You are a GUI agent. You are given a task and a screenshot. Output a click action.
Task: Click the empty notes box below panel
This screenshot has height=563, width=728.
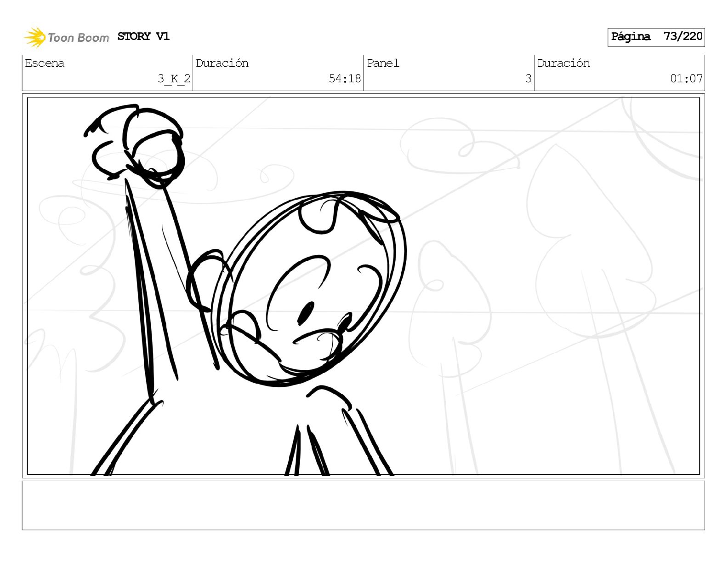tap(363, 506)
